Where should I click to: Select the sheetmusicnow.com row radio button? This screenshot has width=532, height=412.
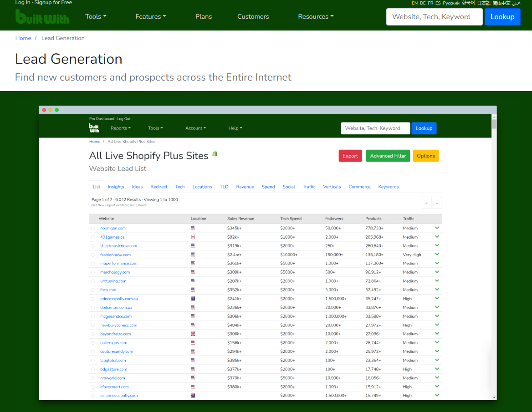click(93, 246)
